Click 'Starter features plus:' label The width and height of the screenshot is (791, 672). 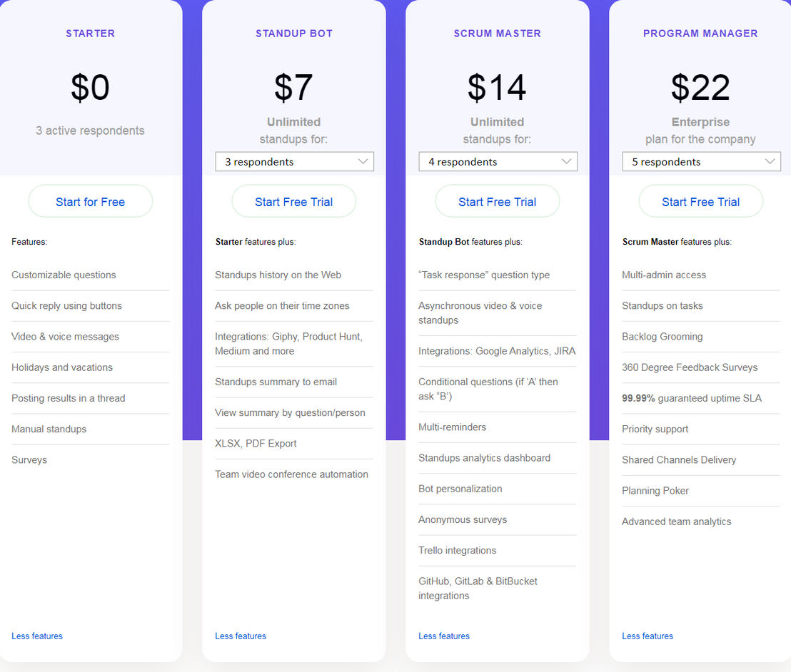tap(256, 242)
